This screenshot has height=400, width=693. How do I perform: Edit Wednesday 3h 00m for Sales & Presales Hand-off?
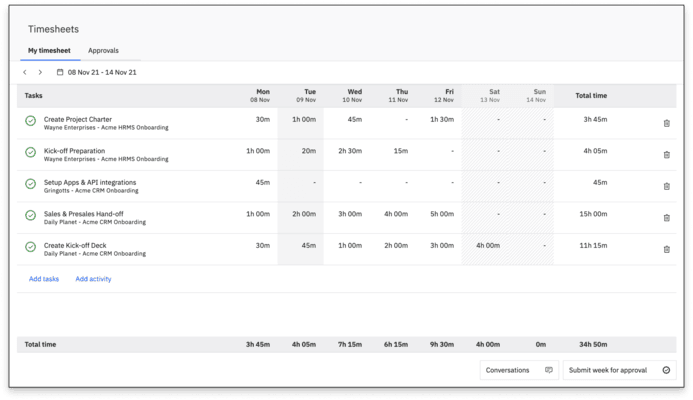tap(350, 214)
